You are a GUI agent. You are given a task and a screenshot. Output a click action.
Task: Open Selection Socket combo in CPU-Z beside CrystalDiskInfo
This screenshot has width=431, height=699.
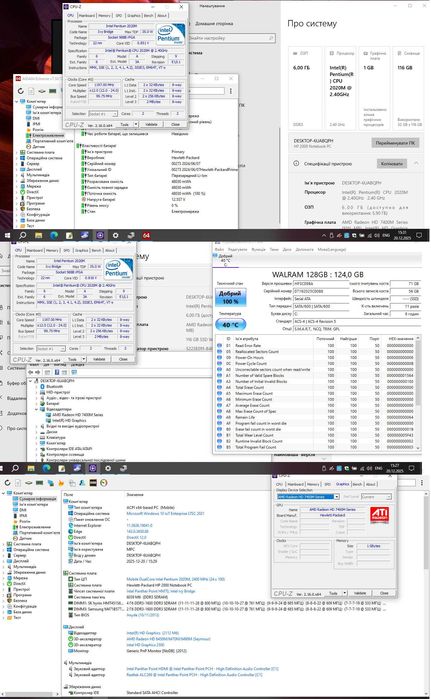(x=50, y=348)
